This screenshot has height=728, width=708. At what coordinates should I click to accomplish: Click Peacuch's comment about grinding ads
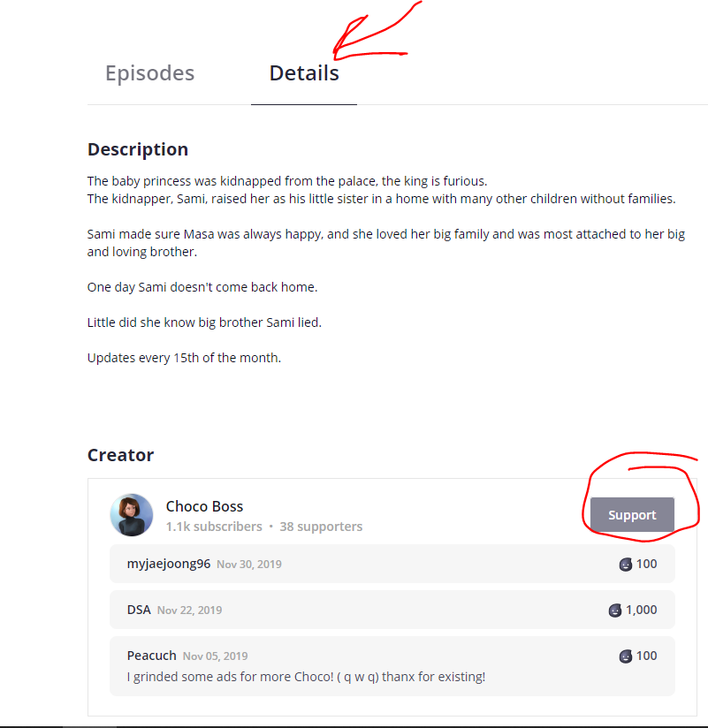click(x=306, y=677)
